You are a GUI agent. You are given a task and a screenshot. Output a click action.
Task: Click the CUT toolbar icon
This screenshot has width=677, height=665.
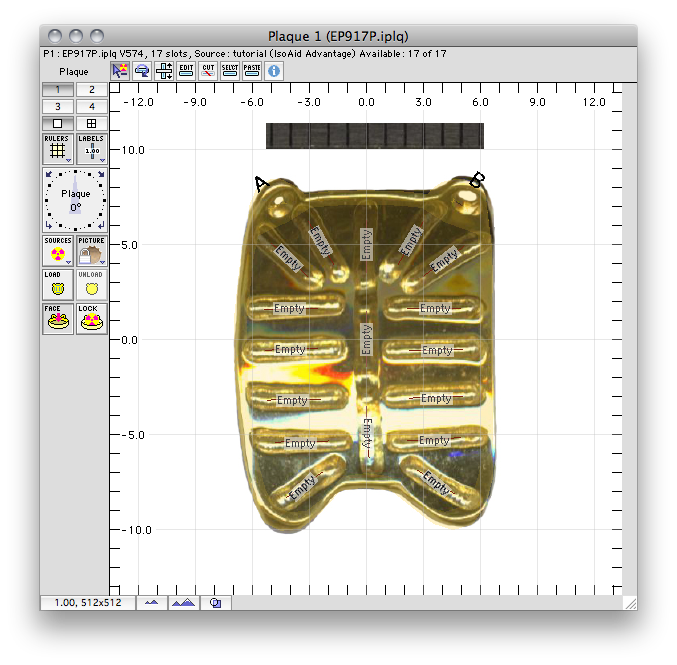208,71
